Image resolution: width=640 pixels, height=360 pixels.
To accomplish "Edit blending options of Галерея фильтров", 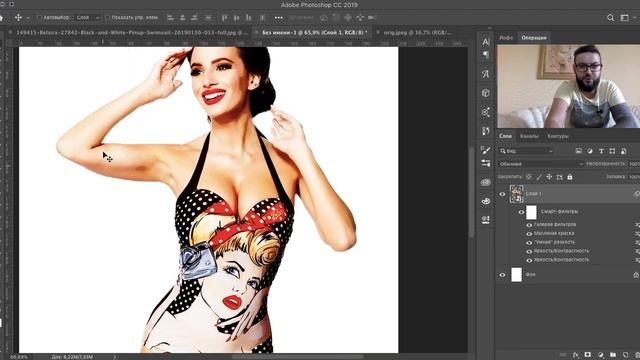I will [x=638, y=225].
